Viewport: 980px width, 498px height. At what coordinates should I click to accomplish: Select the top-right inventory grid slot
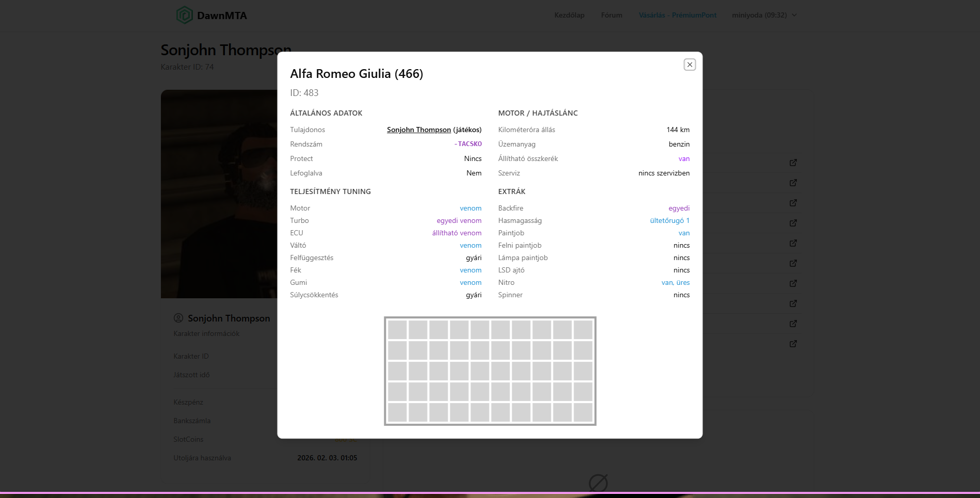pyautogui.click(x=583, y=330)
